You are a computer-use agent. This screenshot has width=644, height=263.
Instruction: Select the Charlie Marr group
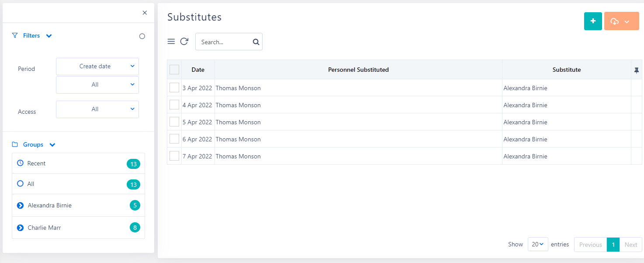[44, 228]
